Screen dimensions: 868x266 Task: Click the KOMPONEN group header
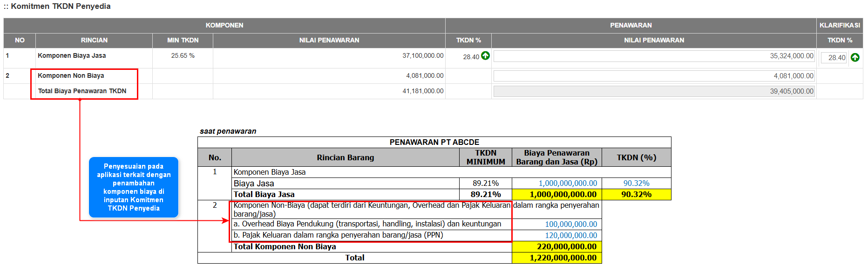click(224, 25)
